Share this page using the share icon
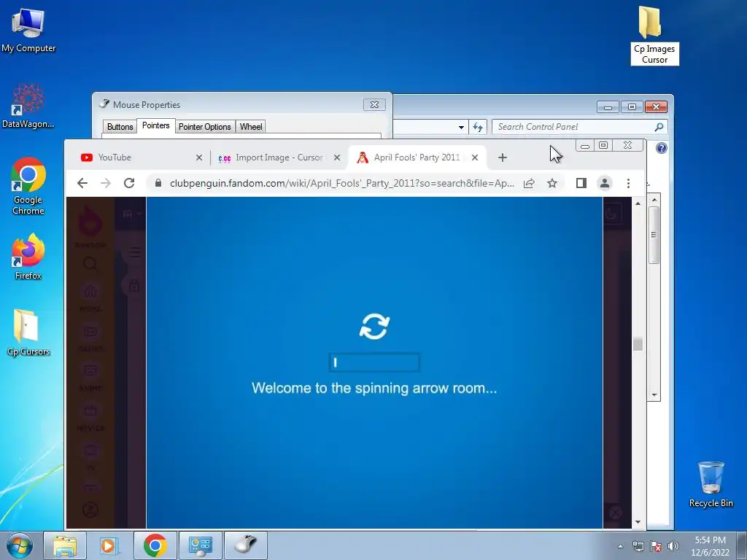The width and height of the screenshot is (747, 560). click(529, 183)
